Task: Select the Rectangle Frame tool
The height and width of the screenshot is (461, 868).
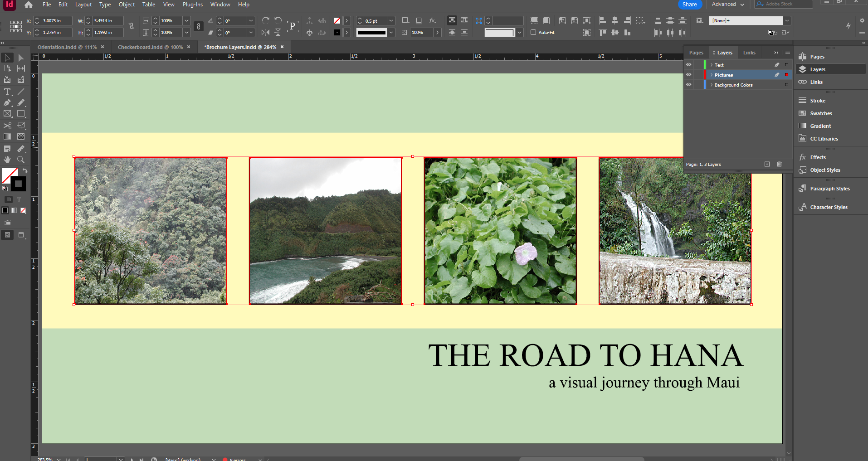Action: (x=7, y=114)
